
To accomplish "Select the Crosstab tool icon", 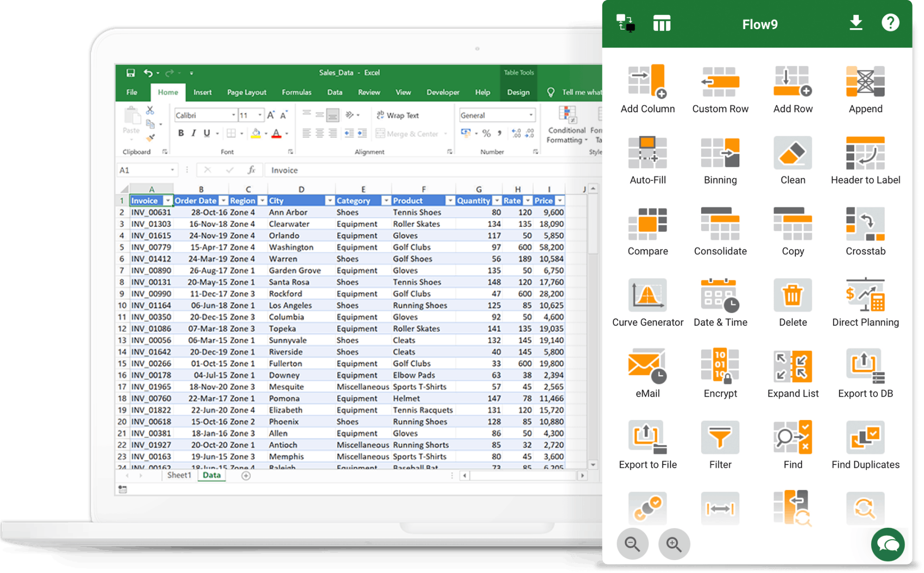I will (865, 224).
